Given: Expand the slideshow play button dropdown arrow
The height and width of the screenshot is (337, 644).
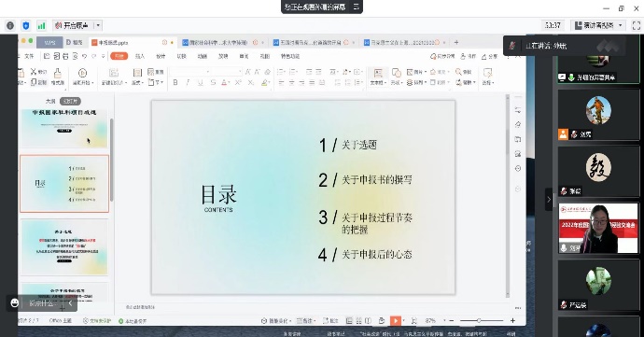Looking at the screenshot, I should click(403, 320).
